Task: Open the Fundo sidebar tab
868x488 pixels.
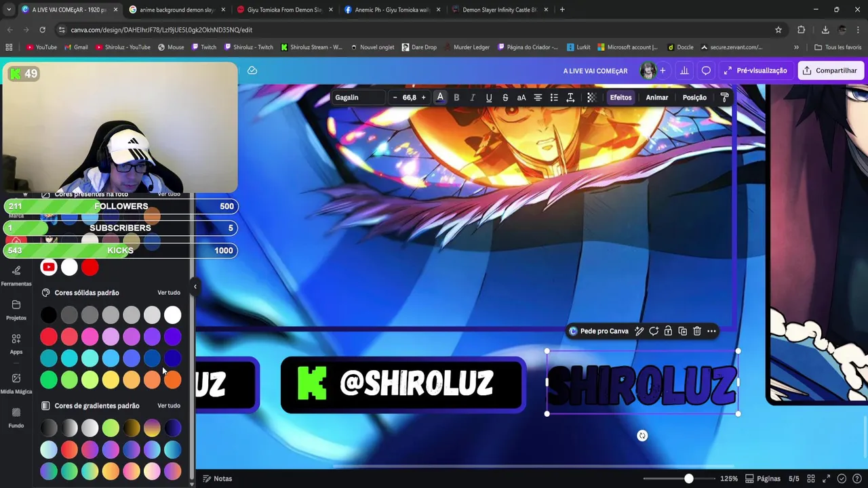Action: click(16, 418)
